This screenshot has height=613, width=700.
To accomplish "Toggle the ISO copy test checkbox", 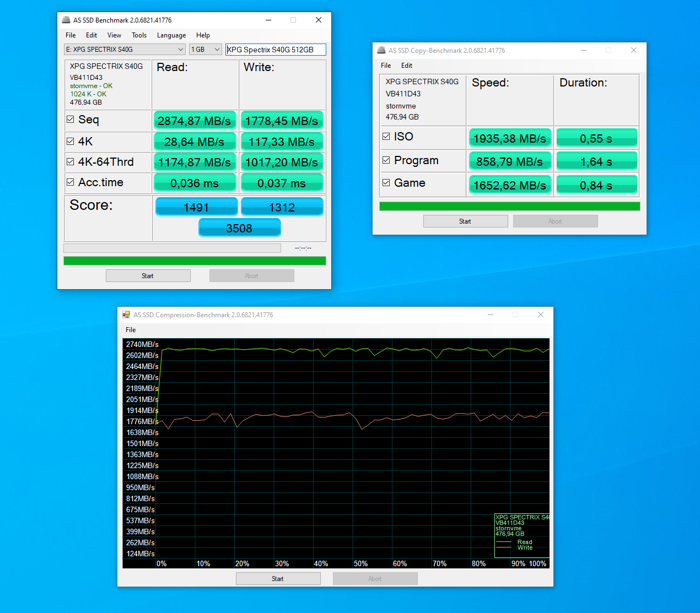I will (x=386, y=137).
